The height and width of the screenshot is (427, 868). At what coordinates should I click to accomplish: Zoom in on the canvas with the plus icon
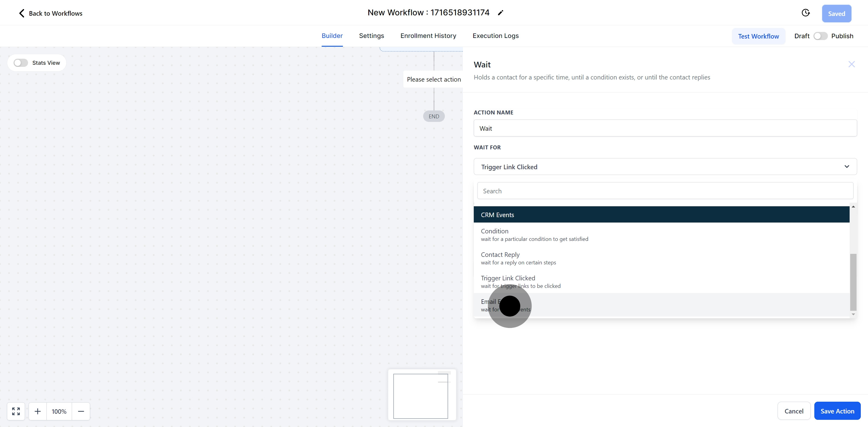tap(38, 411)
